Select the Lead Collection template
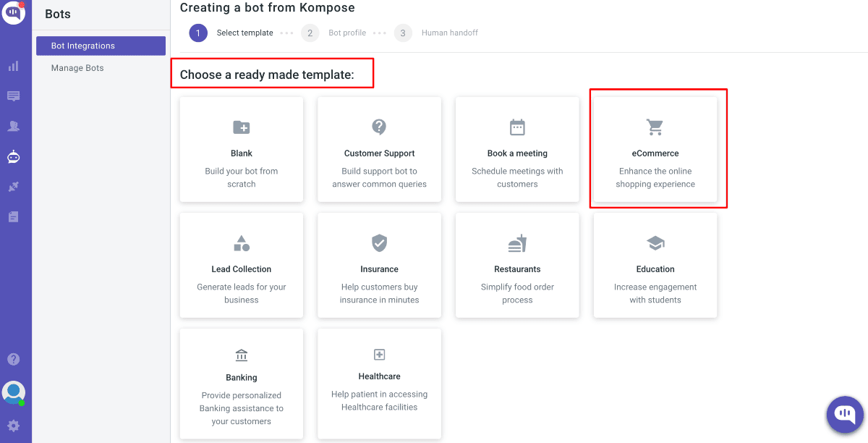The height and width of the screenshot is (443, 868). (242, 266)
